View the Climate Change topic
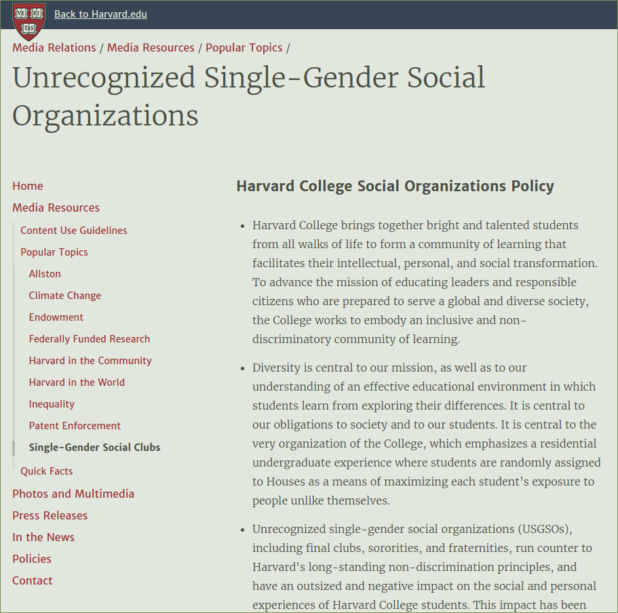The width and height of the screenshot is (618, 613). [65, 296]
